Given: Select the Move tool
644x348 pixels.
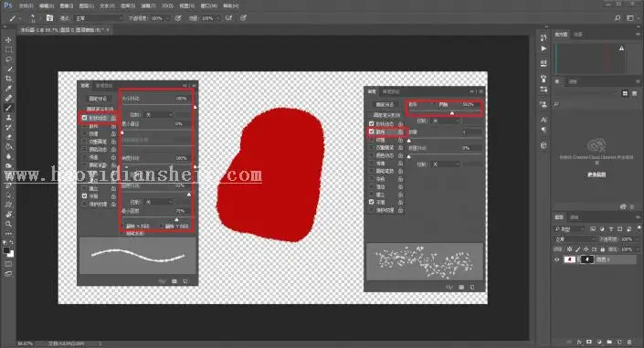Looking at the screenshot, I should pos(8,40).
